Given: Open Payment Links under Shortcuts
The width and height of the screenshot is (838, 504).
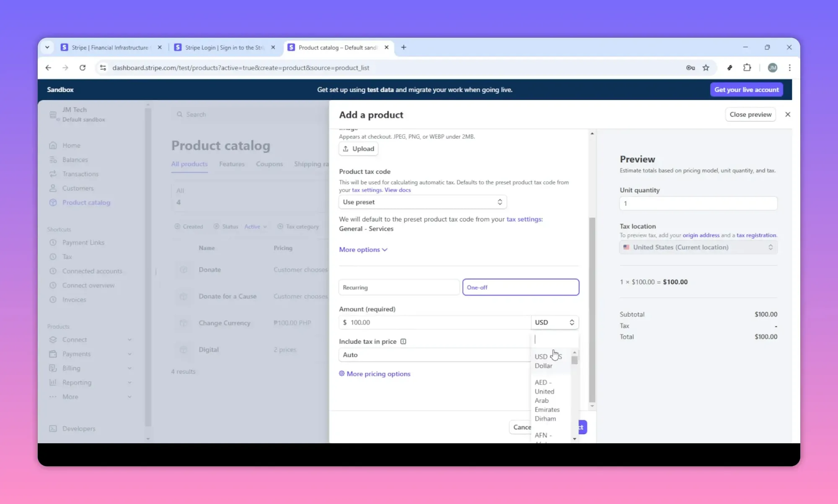Looking at the screenshot, I should coord(83,242).
